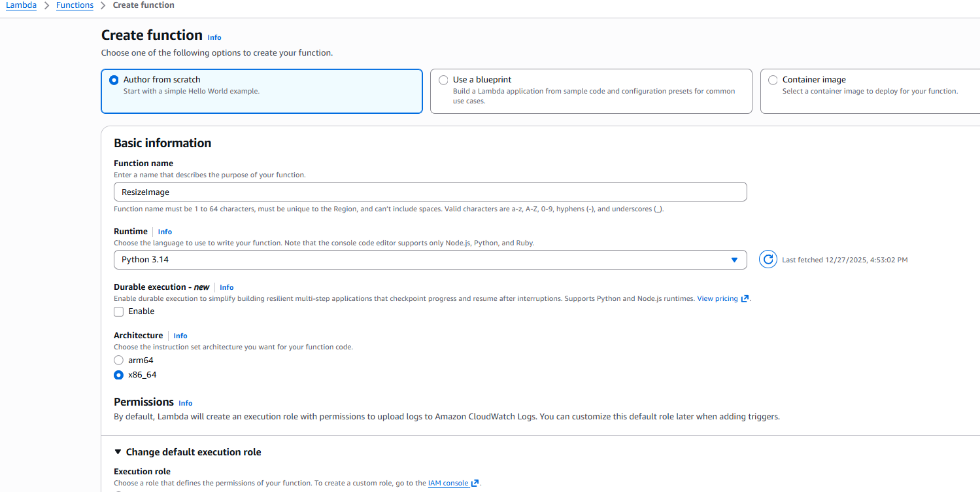980x492 pixels.
Task: Open the View pricing external link icon
Action: (745, 298)
